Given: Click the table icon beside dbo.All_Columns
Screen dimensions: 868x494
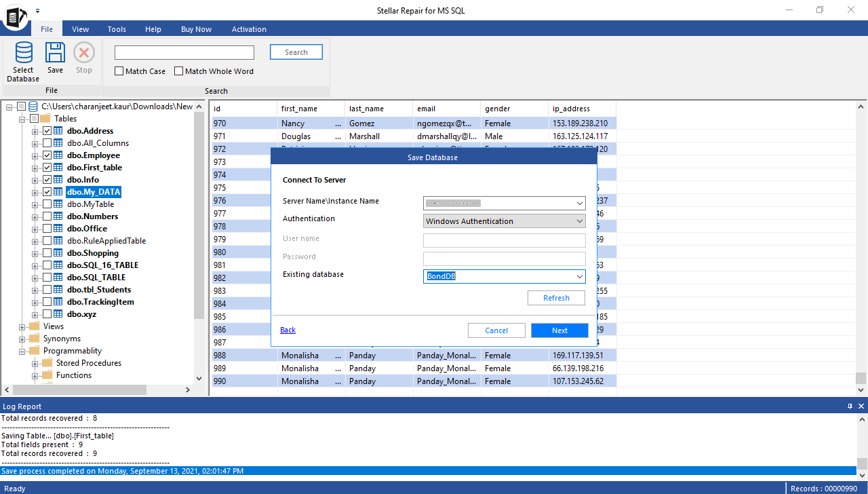Looking at the screenshot, I should (x=58, y=143).
